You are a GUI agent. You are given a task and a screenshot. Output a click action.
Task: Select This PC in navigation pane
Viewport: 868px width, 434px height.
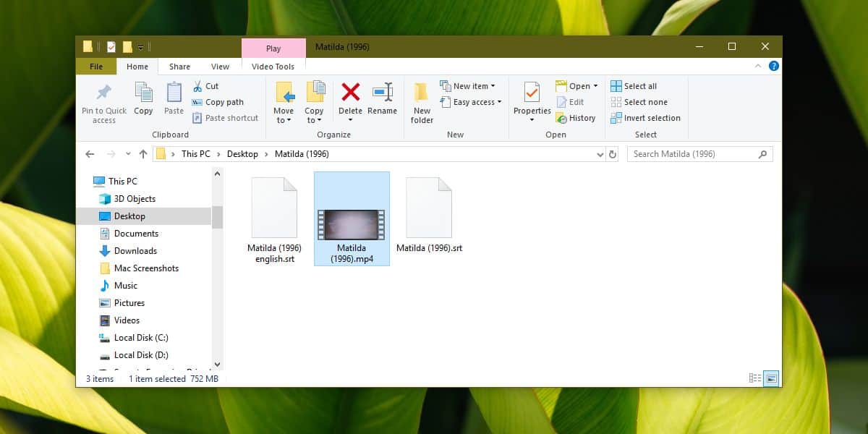[x=115, y=182]
